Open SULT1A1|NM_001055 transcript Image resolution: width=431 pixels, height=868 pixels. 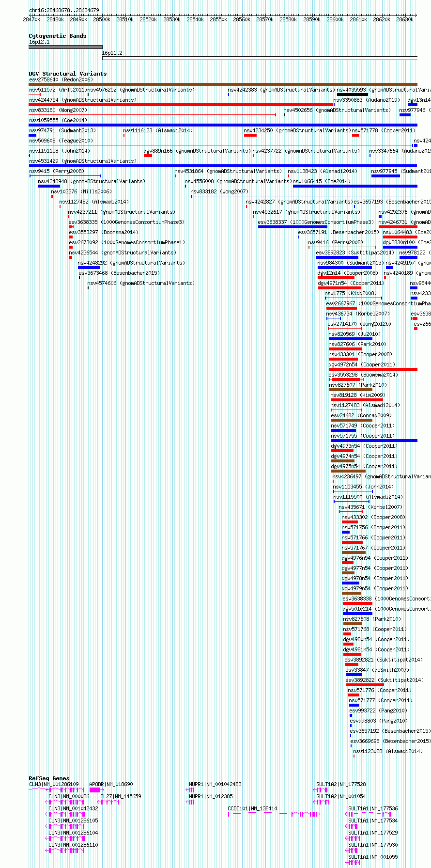(x=373, y=857)
